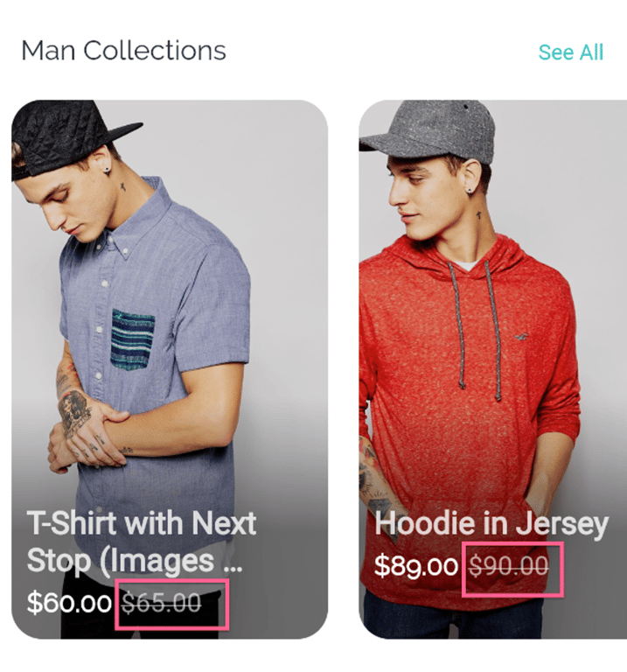Image resolution: width=627 pixels, height=672 pixels.
Task: Click the gray hoodie drawstrings
Action: (476, 329)
